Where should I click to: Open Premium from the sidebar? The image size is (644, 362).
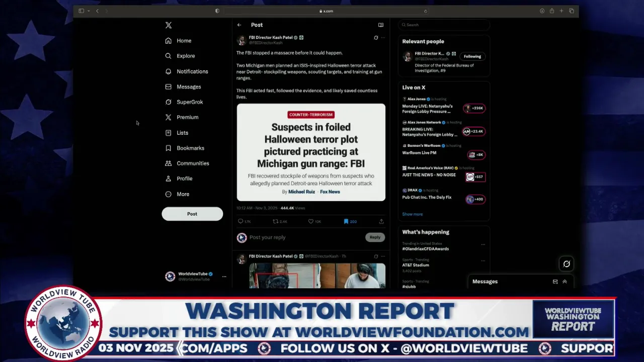[x=182, y=117]
